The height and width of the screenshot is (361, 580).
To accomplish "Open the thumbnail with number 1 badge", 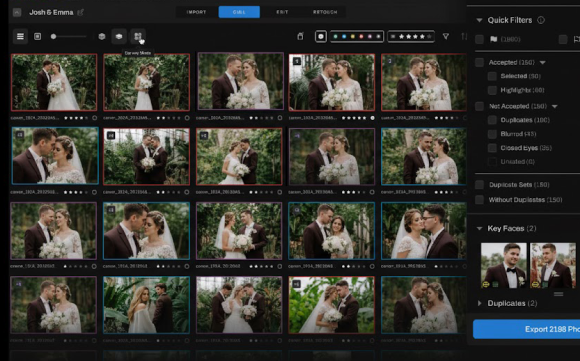I will coord(331,82).
